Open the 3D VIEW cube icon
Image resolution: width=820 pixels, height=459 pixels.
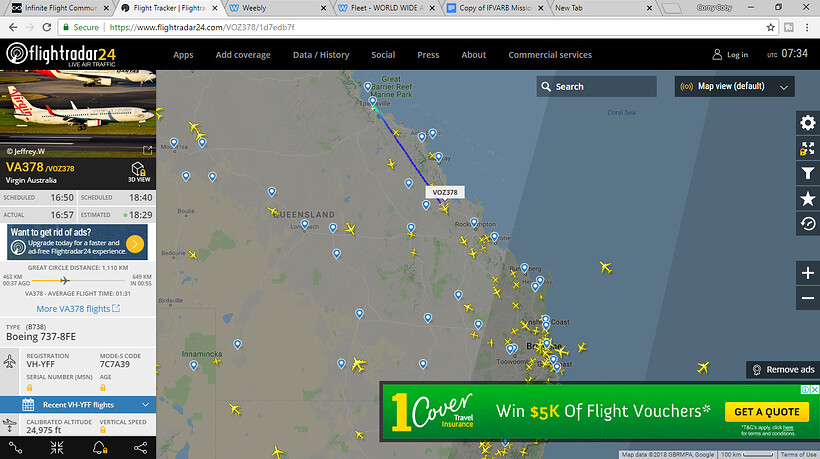(139, 172)
